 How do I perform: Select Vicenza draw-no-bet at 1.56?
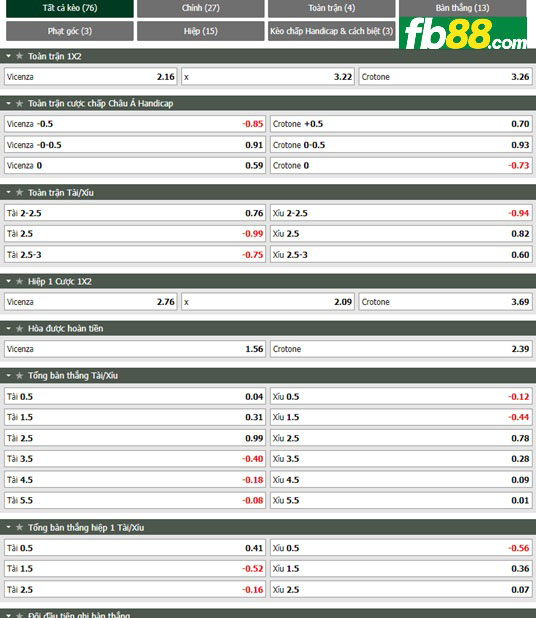(135, 349)
